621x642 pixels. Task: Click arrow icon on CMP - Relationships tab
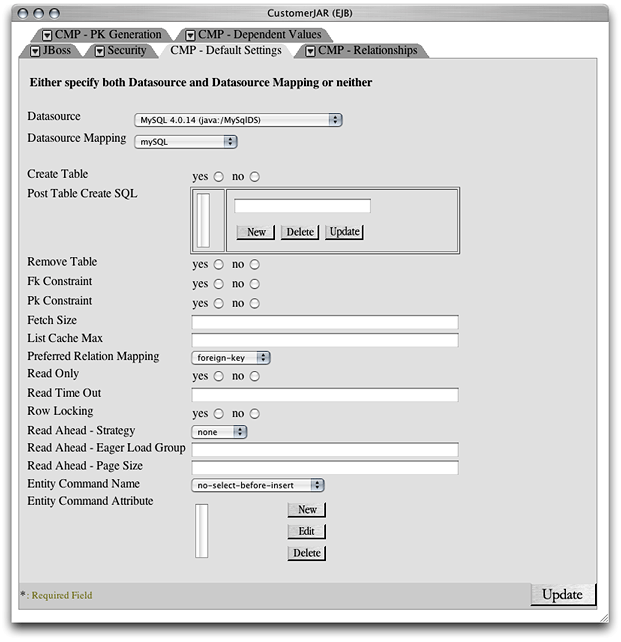[x=311, y=51]
